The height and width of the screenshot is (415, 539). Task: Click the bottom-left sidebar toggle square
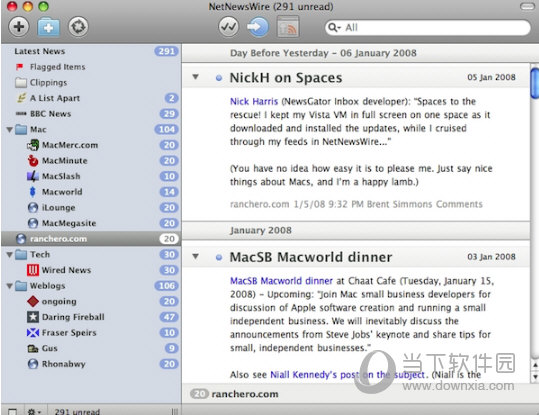tap(12, 411)
